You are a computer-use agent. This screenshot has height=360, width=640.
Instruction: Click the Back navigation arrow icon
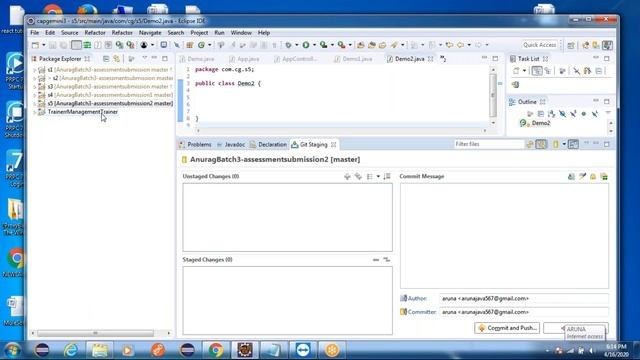pyautogui.click(x=460, y=45)
